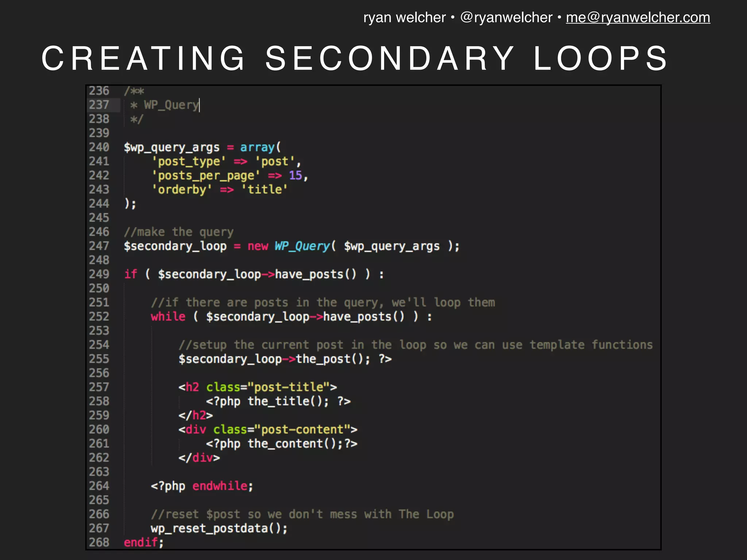Click the while keyword on line 252
Screen dimensions: 747x560
point(168,316)
